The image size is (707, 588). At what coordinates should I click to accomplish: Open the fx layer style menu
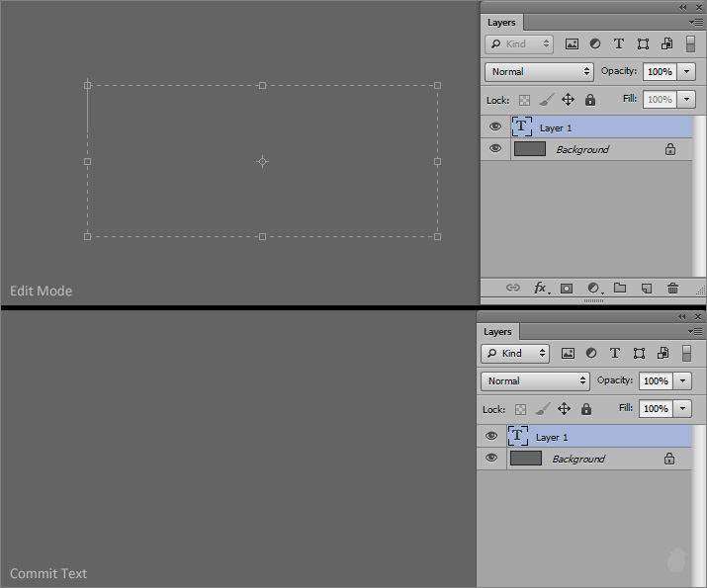[541, 289]
